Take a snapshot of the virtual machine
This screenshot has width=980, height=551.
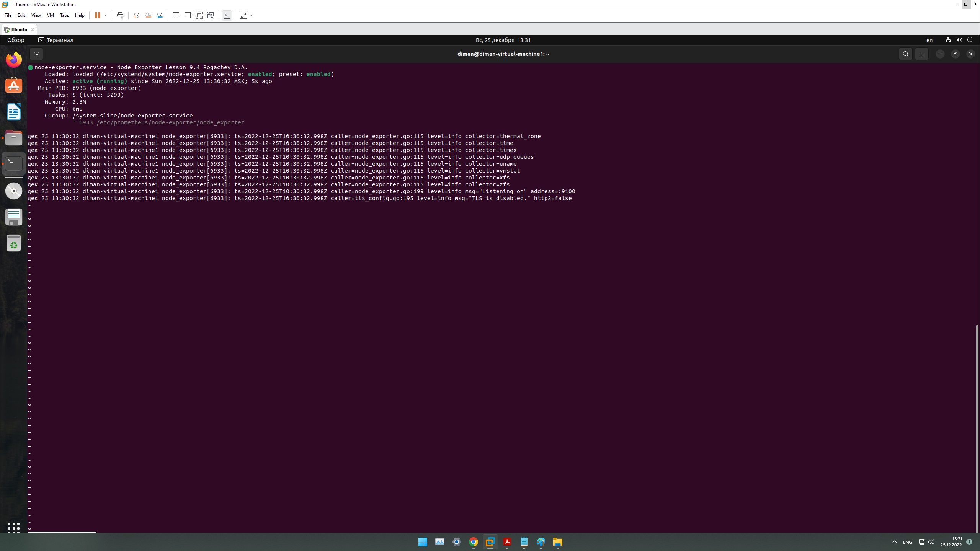pyautogui.click(x=136, y=15)
